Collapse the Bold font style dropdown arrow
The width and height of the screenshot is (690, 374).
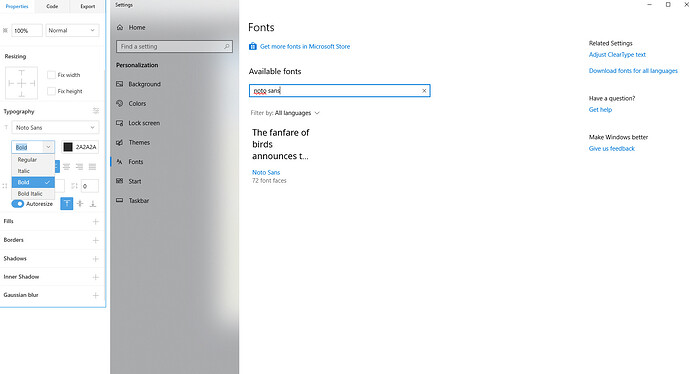coord(48,147)
